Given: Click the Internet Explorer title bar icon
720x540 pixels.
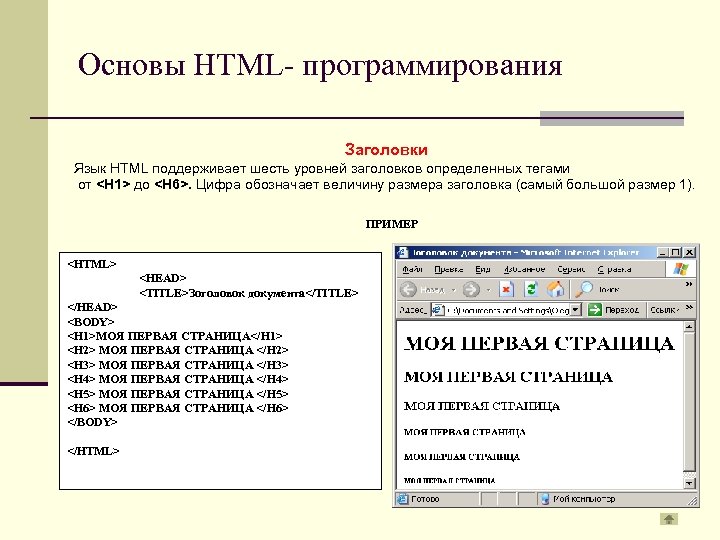Looking at the screenshot, I should [402, 253].
